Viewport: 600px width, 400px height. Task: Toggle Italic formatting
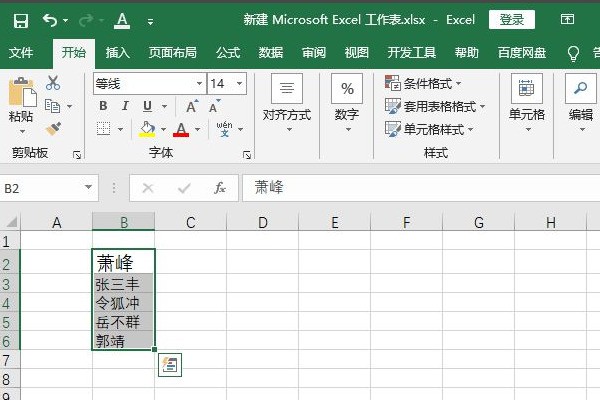click(x=126, y=106)
